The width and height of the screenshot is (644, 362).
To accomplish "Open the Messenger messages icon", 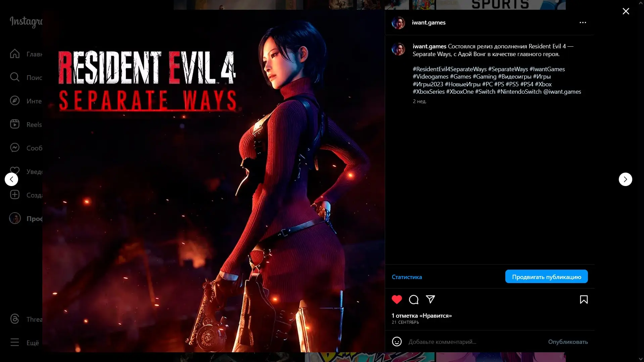I will (x=15, y=148).
